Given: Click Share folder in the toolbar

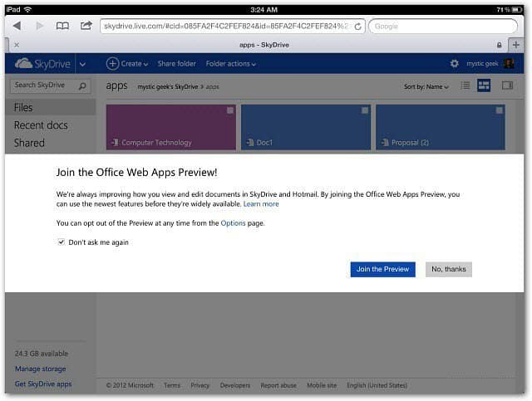Looking at the screenshot, I should click(x=177, y=64).
